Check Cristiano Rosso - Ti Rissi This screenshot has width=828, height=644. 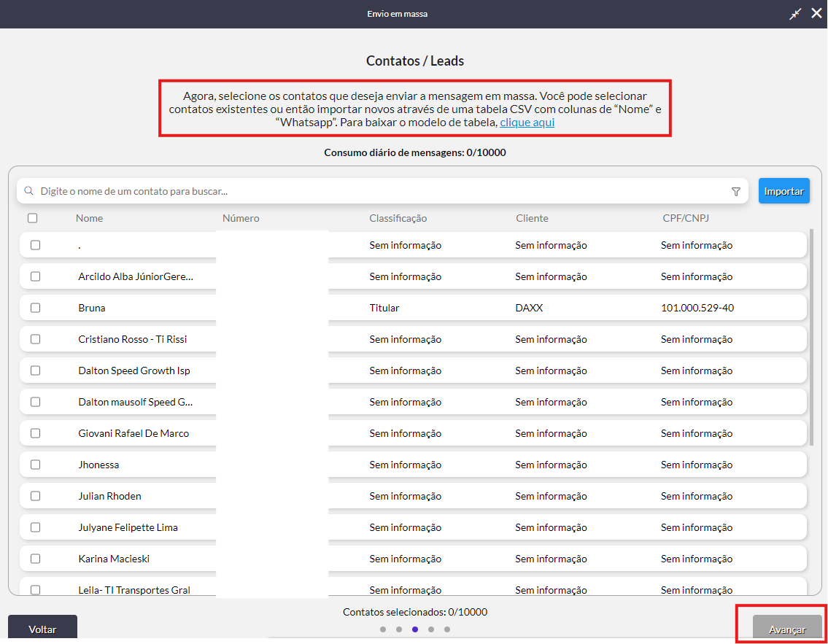[x=35, y=339]
